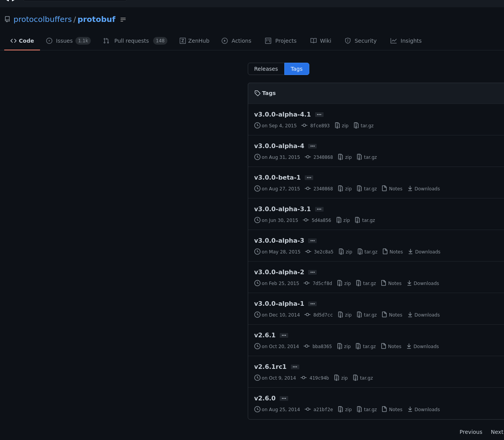Viewport: 504px width, 440px height.
Task: Open Downloads for v3.0.0-alpha-2
Action: pos(423,283)
